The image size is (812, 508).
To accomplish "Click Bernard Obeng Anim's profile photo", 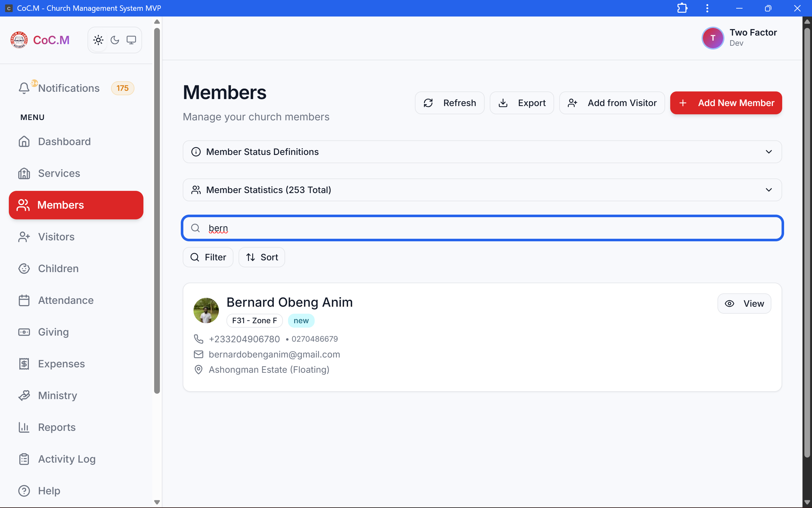I will [206, 311].
